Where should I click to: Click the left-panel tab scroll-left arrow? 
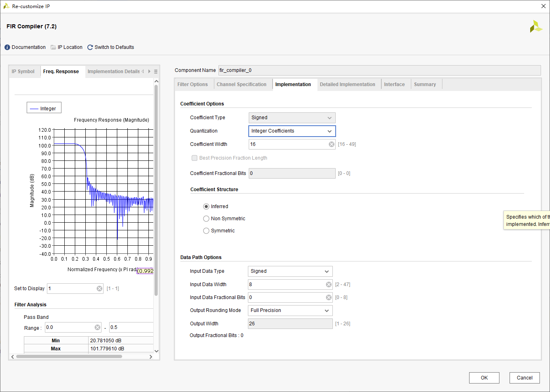(143, 72)
